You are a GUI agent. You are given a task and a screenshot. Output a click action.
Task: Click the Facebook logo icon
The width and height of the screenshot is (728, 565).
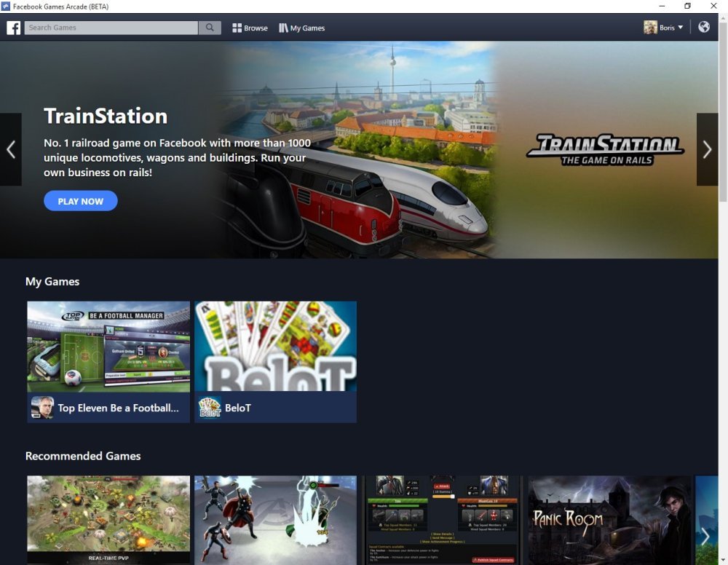pyautogui.click(x=13, y=28)
